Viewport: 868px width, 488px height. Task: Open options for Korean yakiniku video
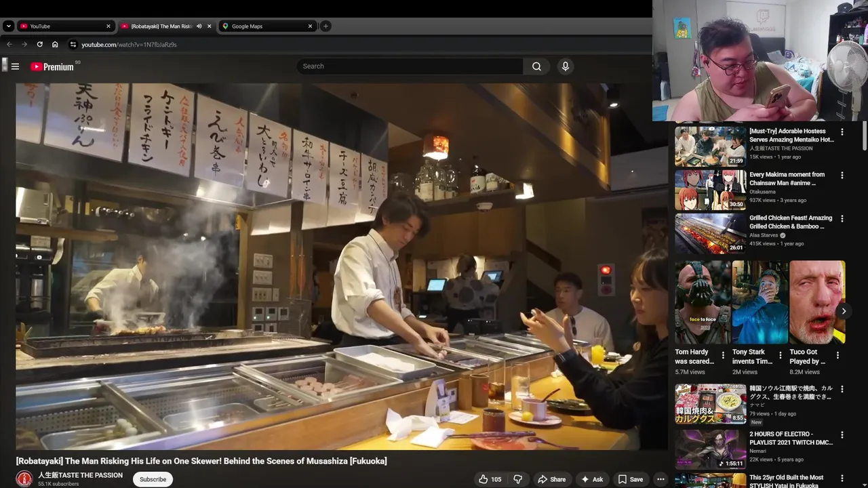tap(842, 390)
